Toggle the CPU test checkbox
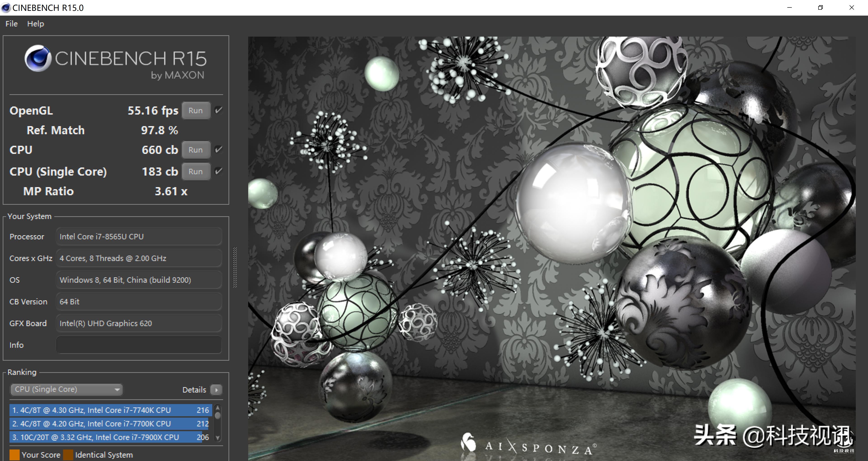Screen dimensions: 868x461 click(219, 149)
